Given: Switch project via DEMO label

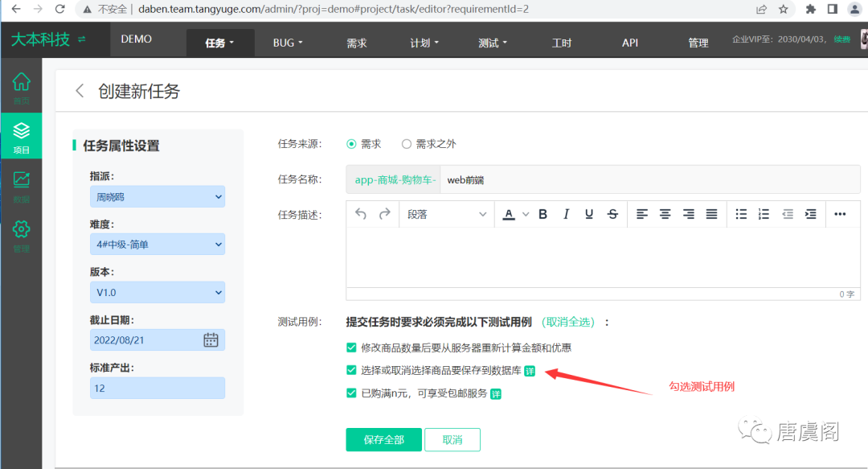Looking at the screenshot, I should pos(136,39).
